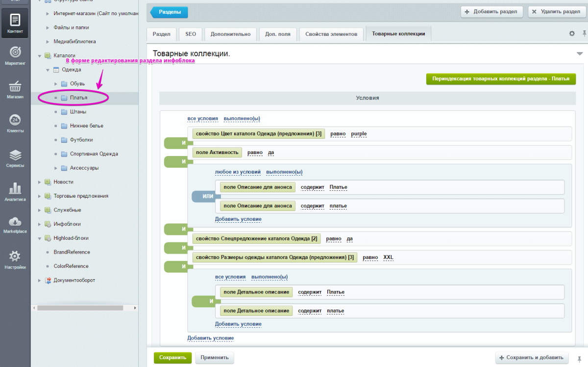Click the Добавить раздел button
This screenshot has height=367, width=588.
pos(491,12)
